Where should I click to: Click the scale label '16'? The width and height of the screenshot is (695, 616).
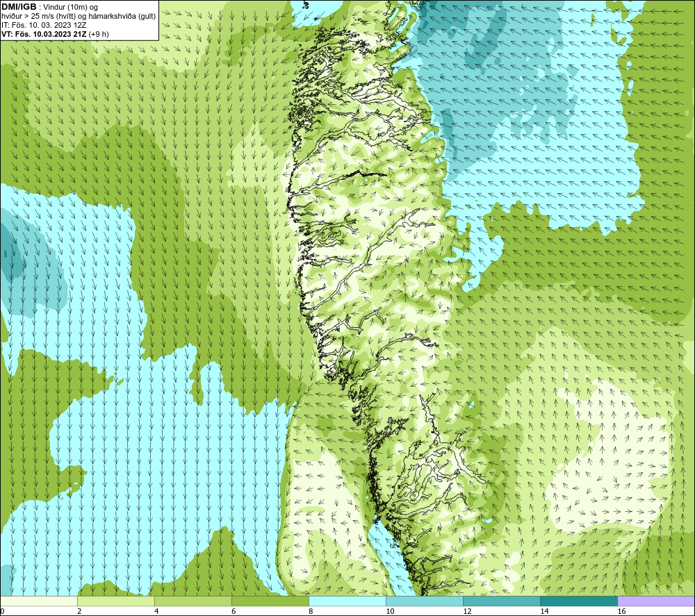pos(621,612)
